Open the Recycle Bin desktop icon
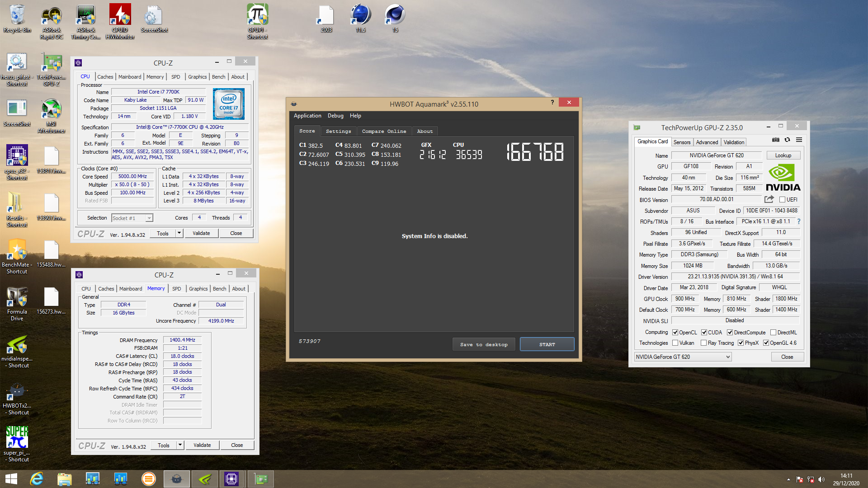 coord(17,18)
